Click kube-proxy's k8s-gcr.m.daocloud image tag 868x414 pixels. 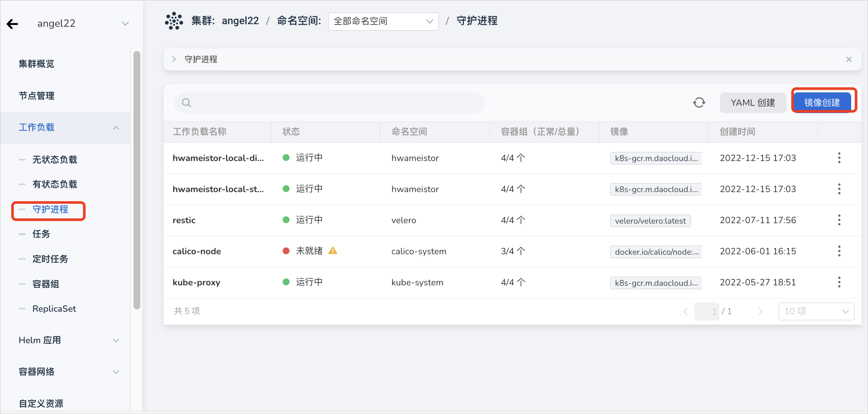656,283
